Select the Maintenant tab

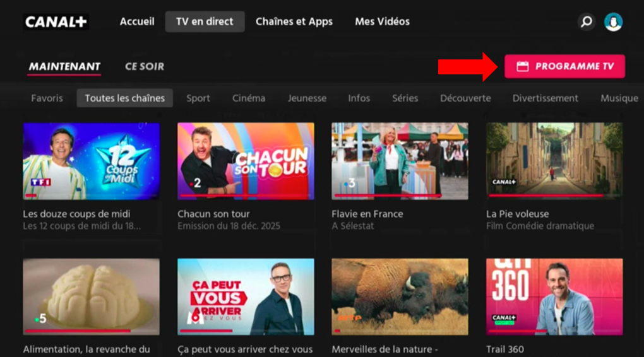(x=64, y=66)
